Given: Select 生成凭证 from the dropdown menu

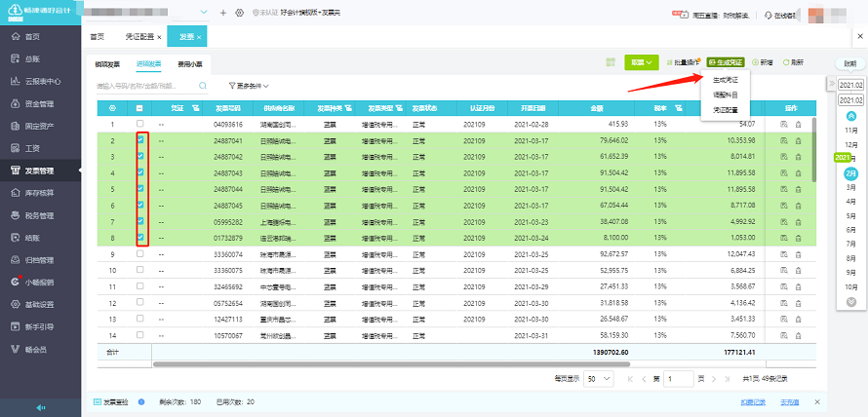Looking at the screenshot, I should point(724,78).
